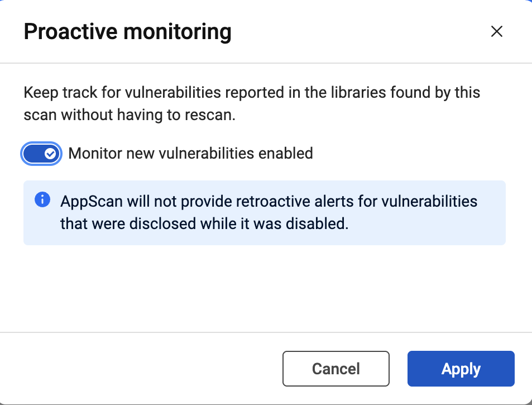
Task: Apply the proactive monitoring setting
Action: 461,369
